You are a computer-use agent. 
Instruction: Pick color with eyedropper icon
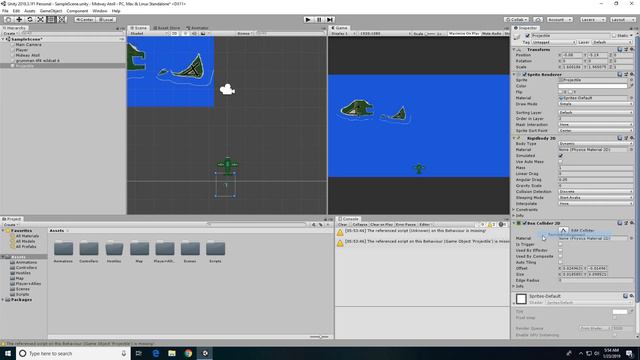tap(631, 86)
